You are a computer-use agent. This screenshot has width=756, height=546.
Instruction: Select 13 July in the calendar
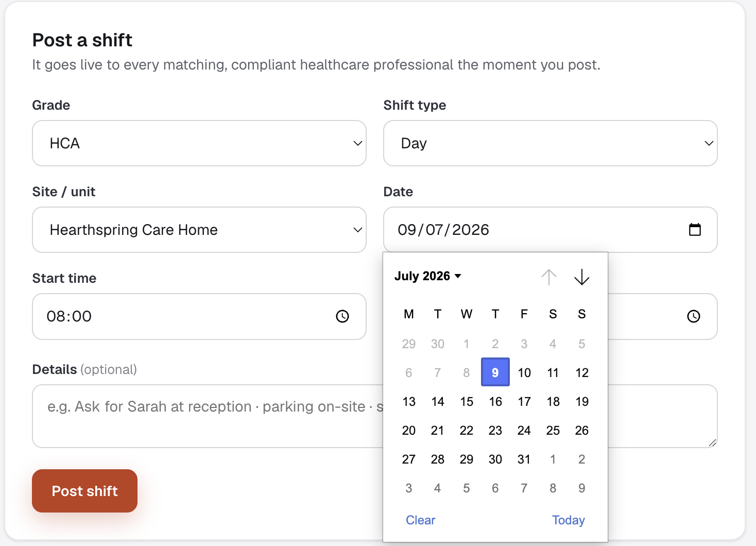(x=409, y=401)
